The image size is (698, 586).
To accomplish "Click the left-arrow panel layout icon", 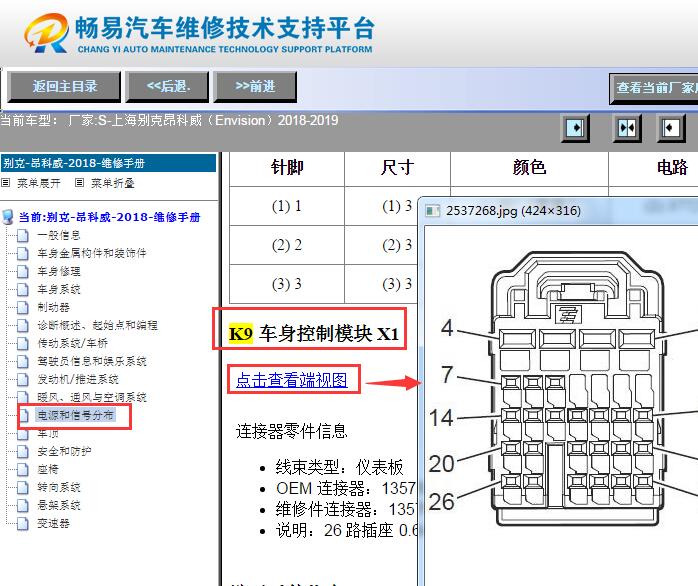I will pyautogui.click(x=671, y=128).
